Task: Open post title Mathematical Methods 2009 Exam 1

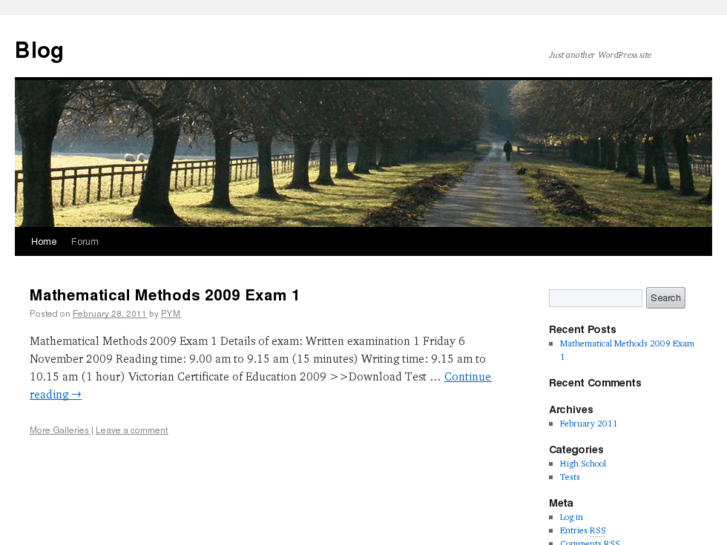Action: [164, 295]
